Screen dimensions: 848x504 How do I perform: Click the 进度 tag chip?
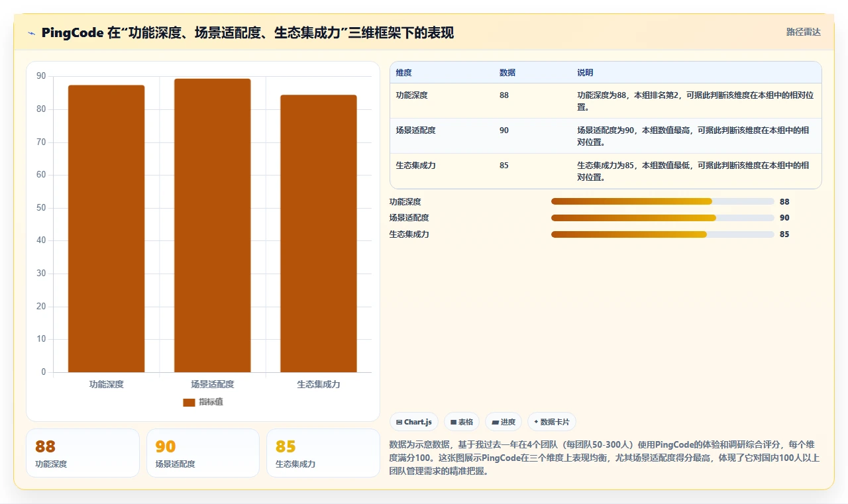pos(503,422)
